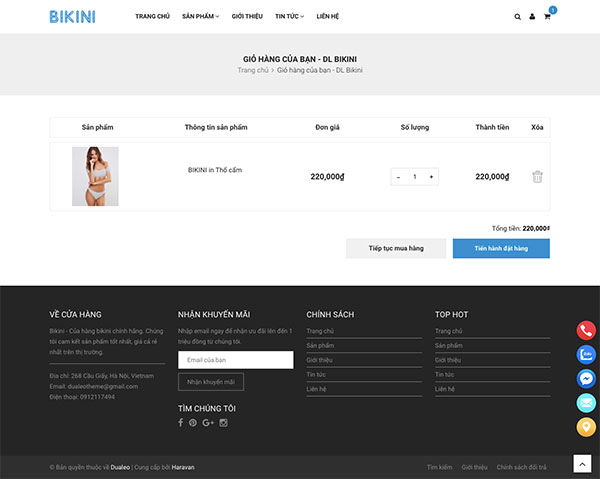Viewport: 600px width, 479px height.
Task: Focus the Email của bạn input field
Action: (x=236, y=360)
